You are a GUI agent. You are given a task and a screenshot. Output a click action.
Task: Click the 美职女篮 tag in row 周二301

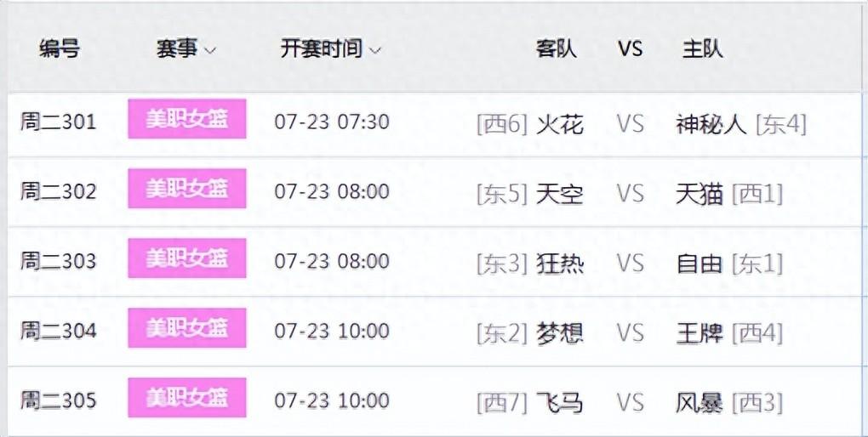pos(187,120)
